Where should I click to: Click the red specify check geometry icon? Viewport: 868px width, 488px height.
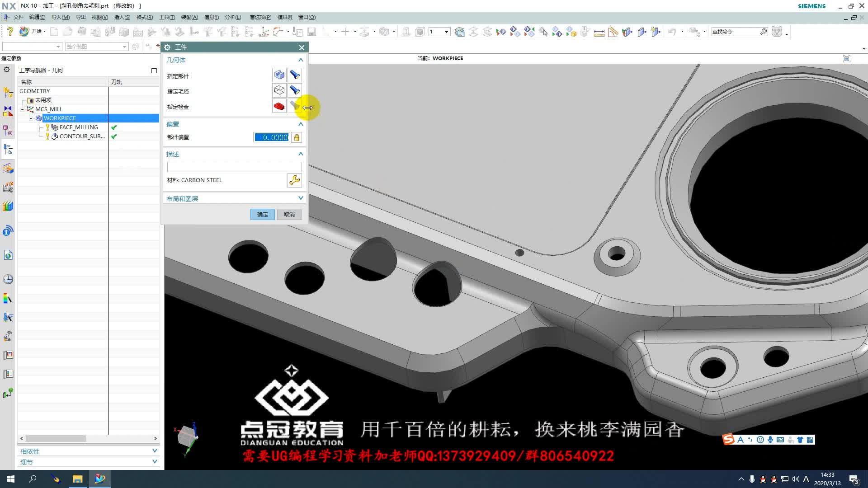pos(279,107)
